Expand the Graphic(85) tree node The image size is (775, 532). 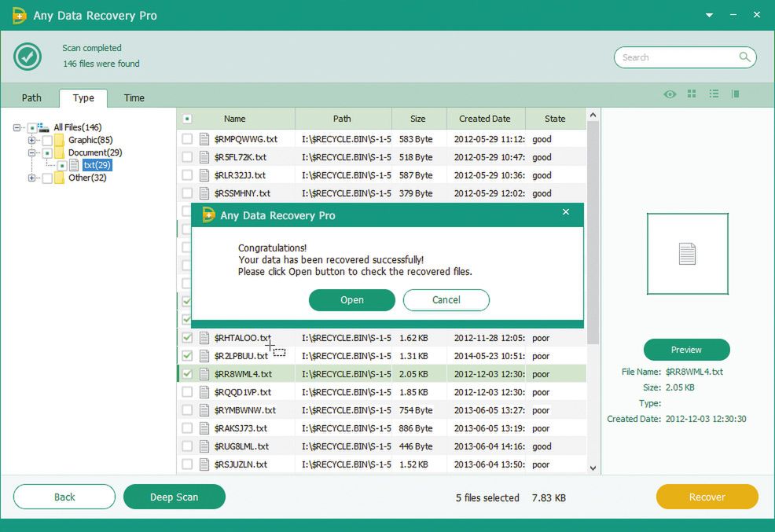pyautogui.click(x=32, y=140)
